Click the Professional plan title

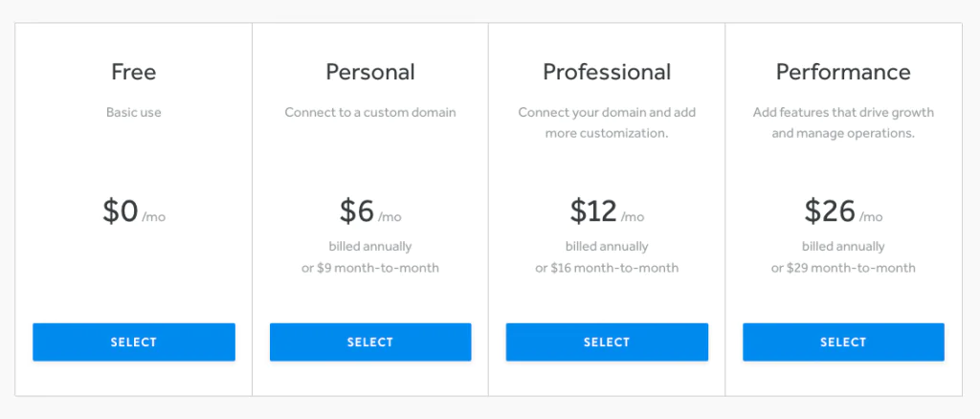point(607,72)
